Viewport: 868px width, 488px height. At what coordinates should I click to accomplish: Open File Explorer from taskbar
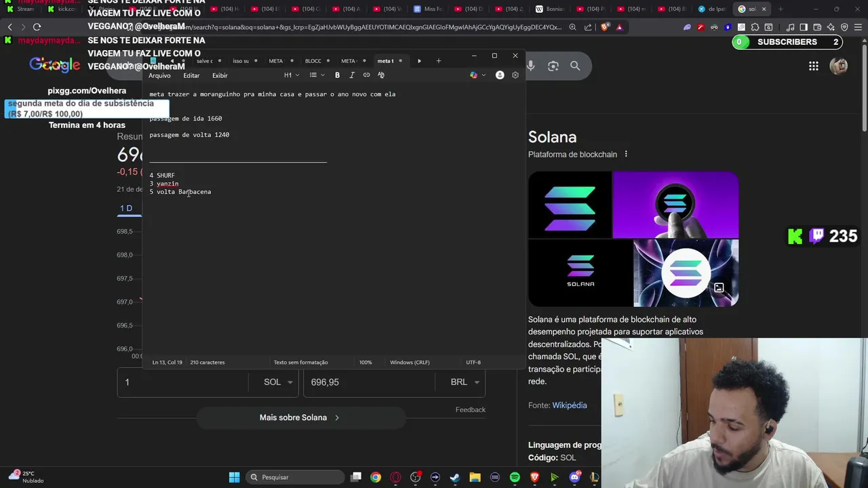475,477
